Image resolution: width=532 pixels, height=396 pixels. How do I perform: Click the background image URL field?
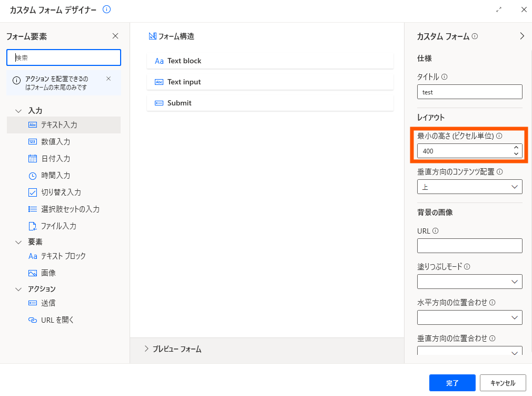(469, 246)
